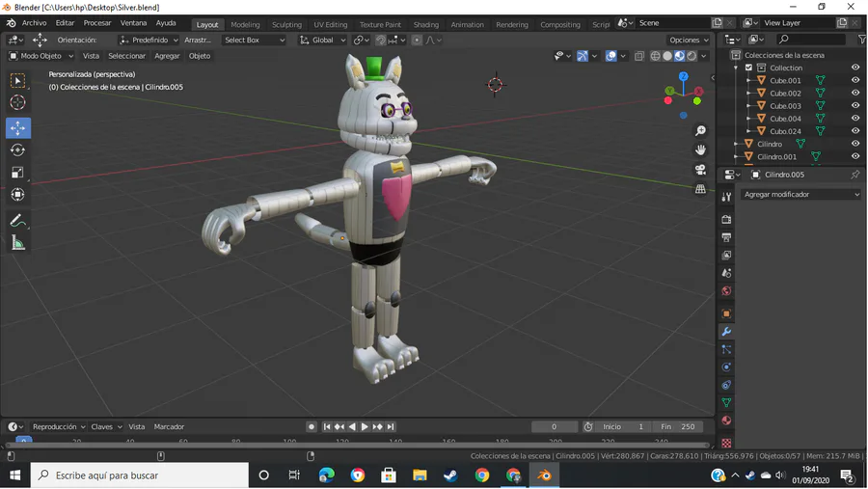Screen dimensions: 868x489
Task: Uncheck the Collection checkbox in outliner
Action: pyautogui.click(x=748, y=68)
